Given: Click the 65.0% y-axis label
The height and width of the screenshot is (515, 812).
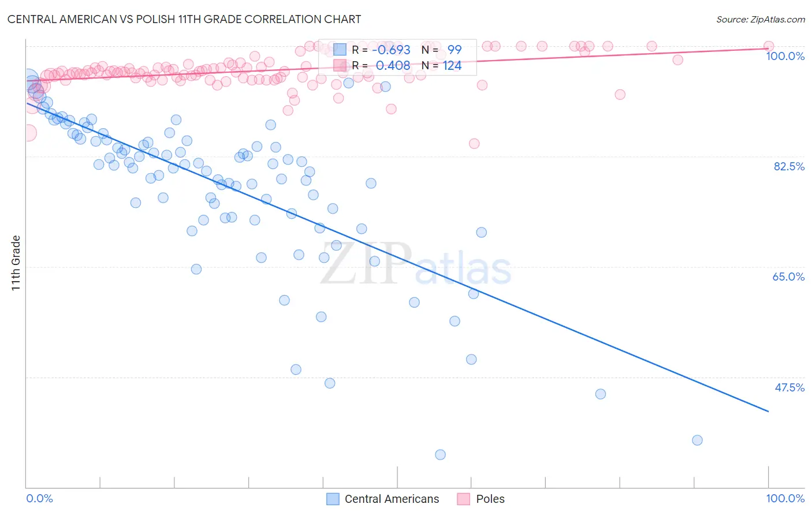Looking at the screenshot, I should click(x=788, y=277).
